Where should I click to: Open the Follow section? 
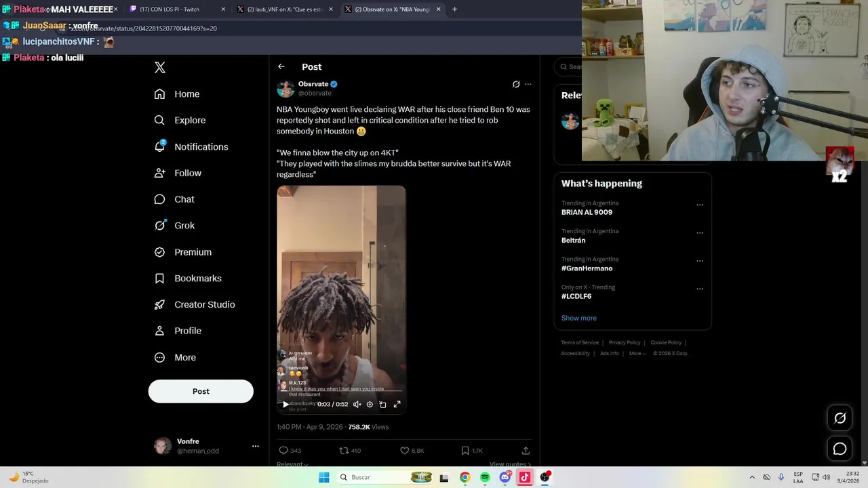click(x=178, y=173)
